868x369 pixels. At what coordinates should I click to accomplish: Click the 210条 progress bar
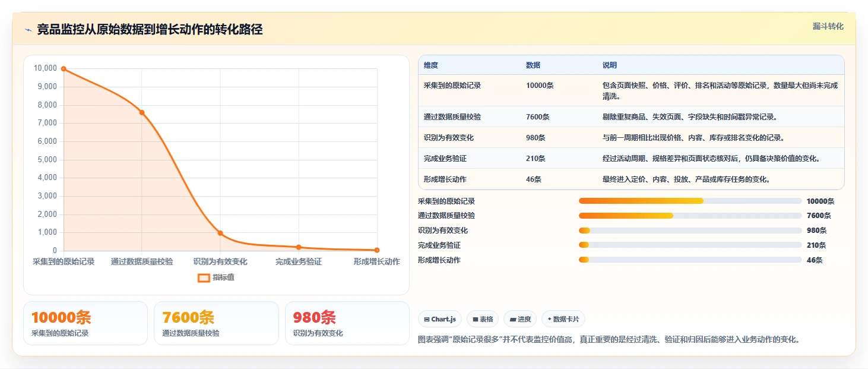click(690, 245)
